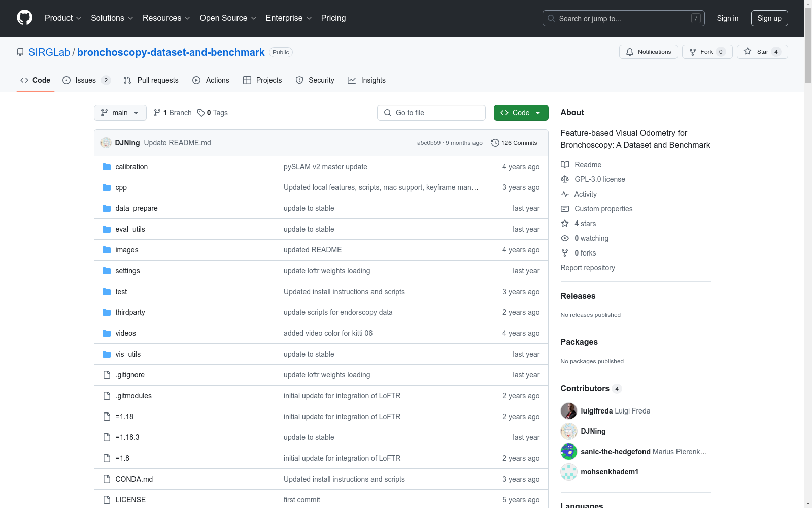Open the Issues tab
812x508 pixels.
[x=86, y=80]
